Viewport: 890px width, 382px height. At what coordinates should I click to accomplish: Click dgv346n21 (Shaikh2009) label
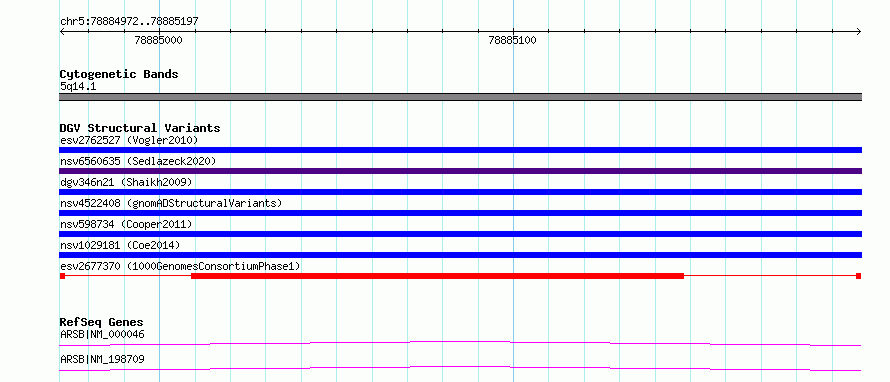point(126,182)
